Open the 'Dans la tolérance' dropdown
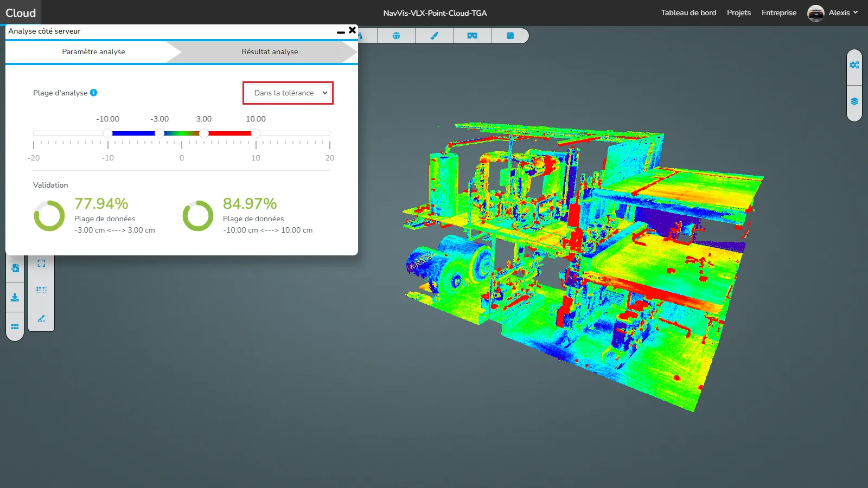This screenshot has width=868, height=488. 288,93
